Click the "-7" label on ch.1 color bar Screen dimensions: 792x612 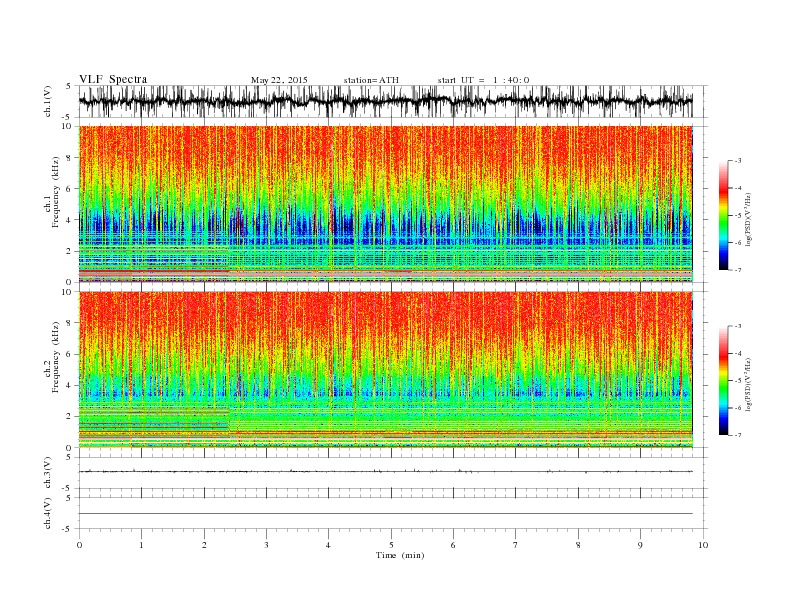[x=738, y=270]
